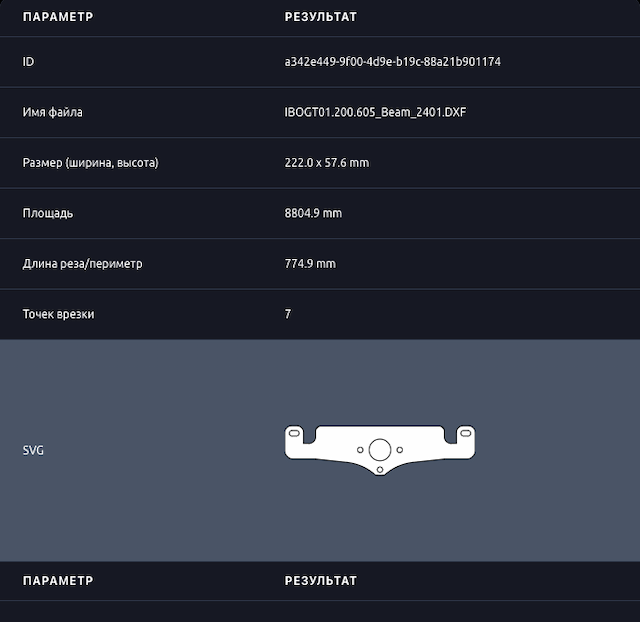Screen dimensions: 640x622
Task: Click the Точек врезки row label
Action: [x=58, y=314]
